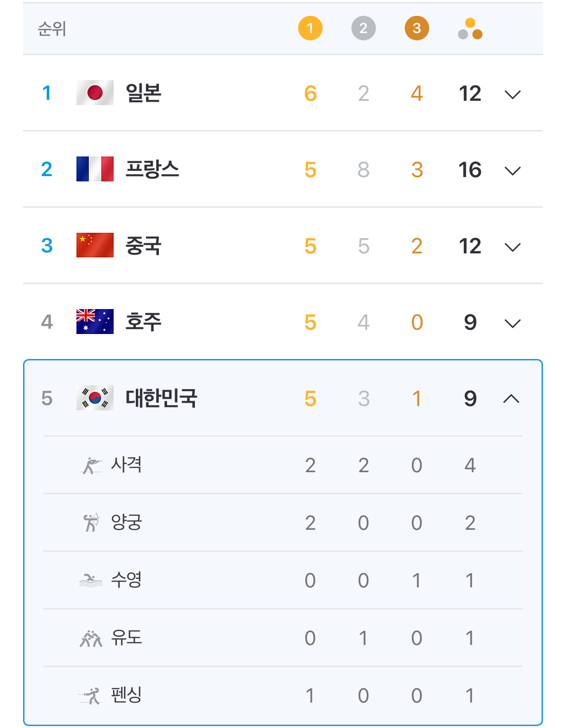566x728 pixels.
Task: Expand Japan (일본) medal details
Action: tap(513, 94)
